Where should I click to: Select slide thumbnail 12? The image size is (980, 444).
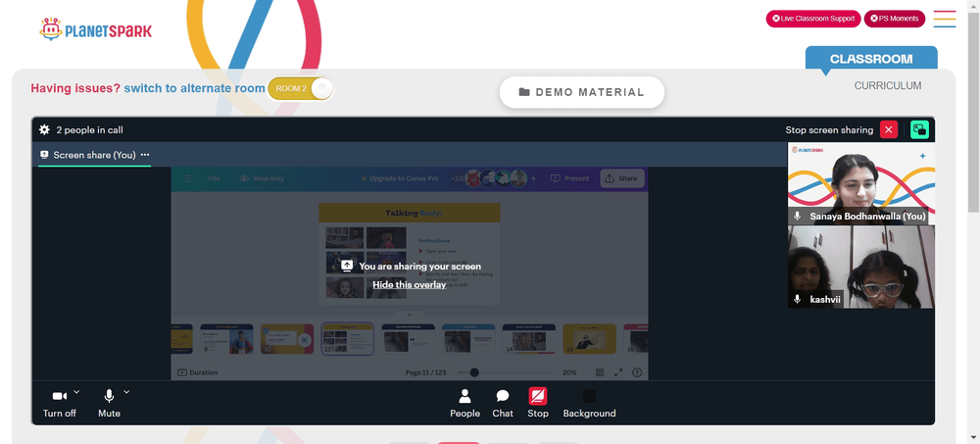point(408,338)
